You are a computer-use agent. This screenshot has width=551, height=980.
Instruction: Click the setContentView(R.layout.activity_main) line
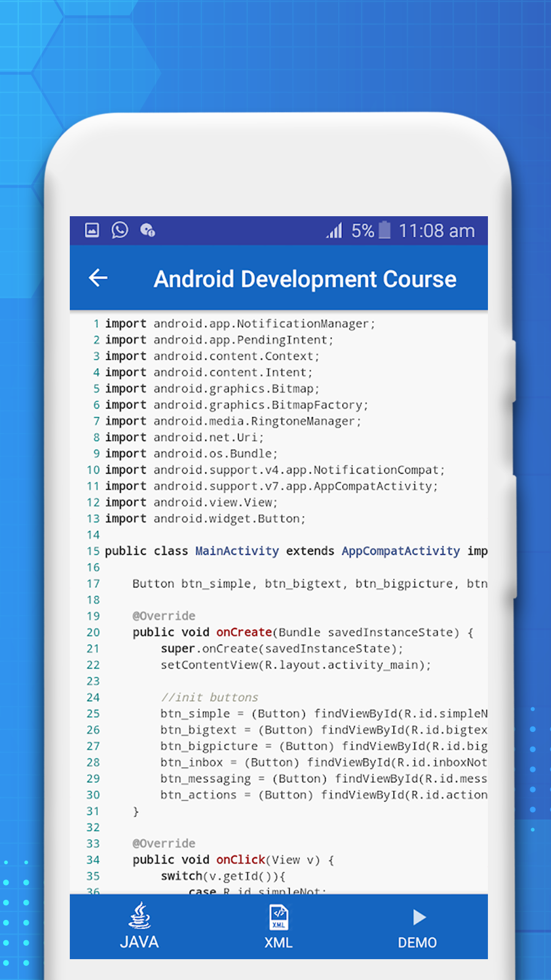296,665
